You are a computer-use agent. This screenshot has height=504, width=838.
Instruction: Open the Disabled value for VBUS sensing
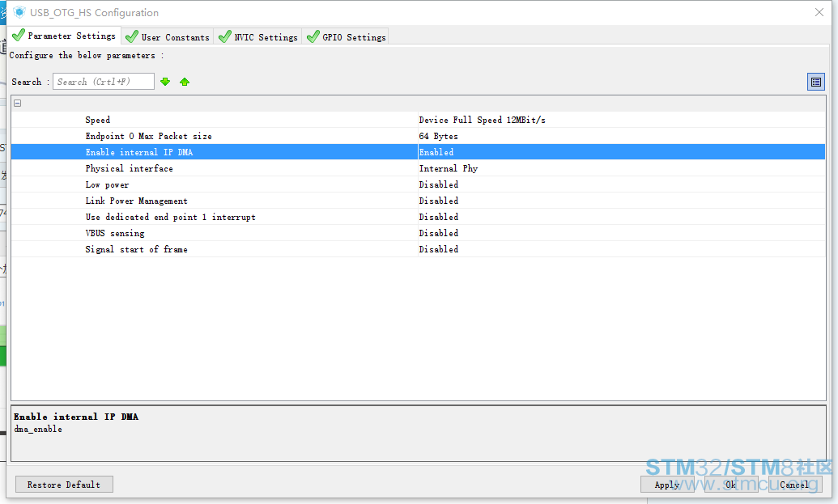tap(621, 233)
